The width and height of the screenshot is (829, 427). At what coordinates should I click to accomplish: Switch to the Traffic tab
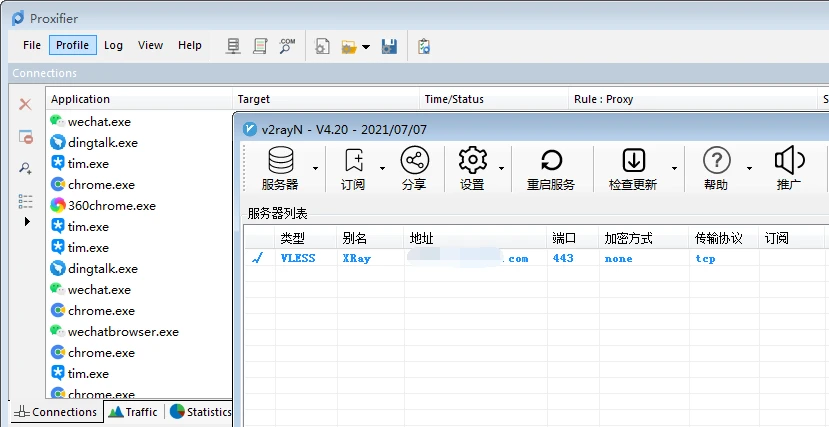pos(133,412)
